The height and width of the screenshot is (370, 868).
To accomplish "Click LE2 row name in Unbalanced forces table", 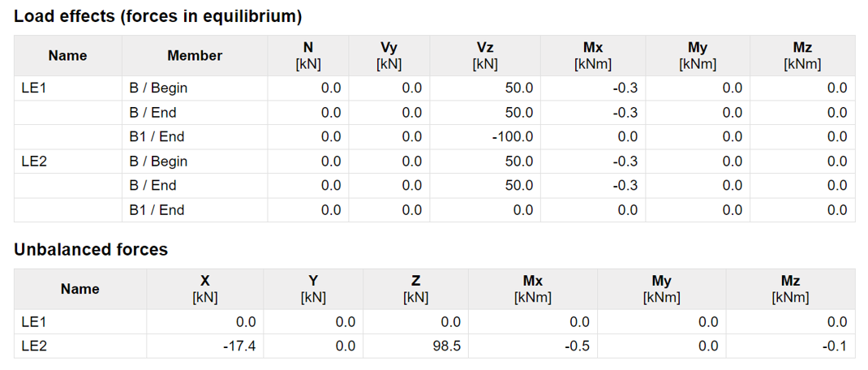I will tap(34, 346).
